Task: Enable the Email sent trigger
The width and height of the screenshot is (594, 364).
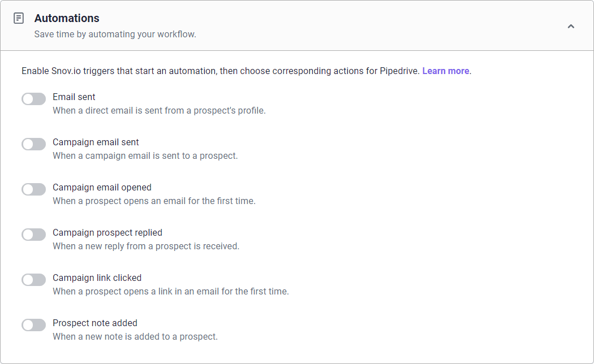Action: [33, 99]
